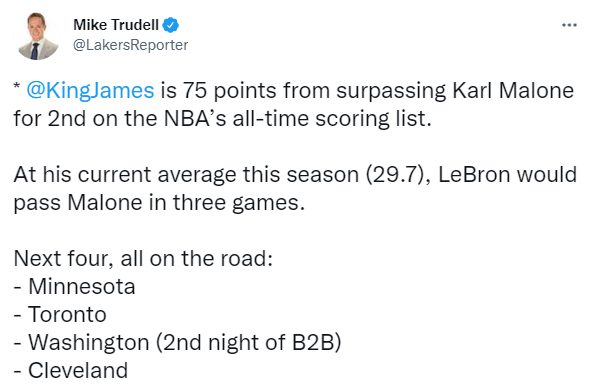595x392 pixels.
Task: Open the three-dot more options menu
Action: (x=569, y=25)
